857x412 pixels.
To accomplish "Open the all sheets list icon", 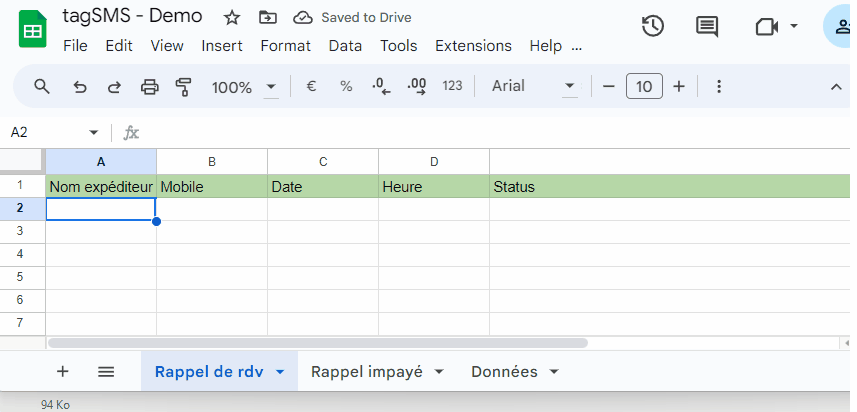I will click(x=106, y=372).
